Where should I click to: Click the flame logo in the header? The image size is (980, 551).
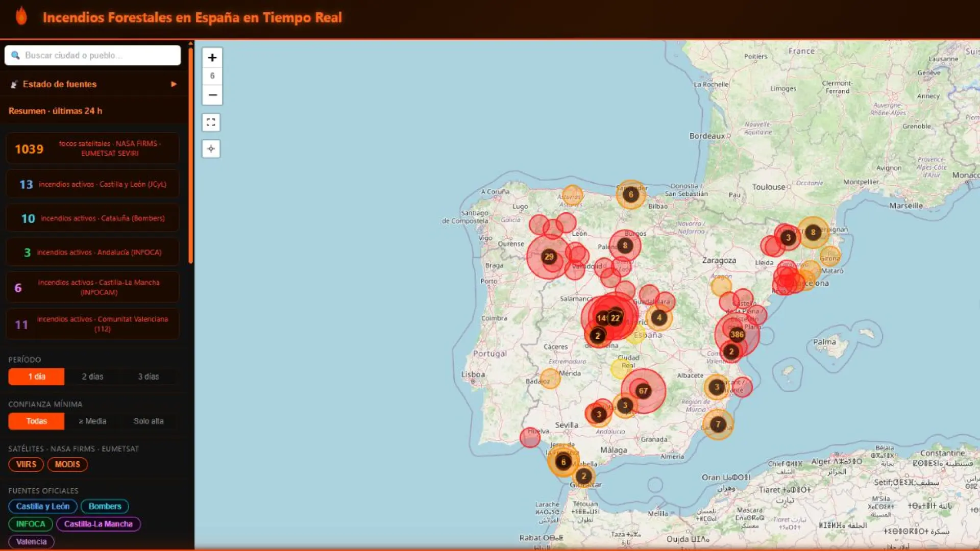coord(21,16)
